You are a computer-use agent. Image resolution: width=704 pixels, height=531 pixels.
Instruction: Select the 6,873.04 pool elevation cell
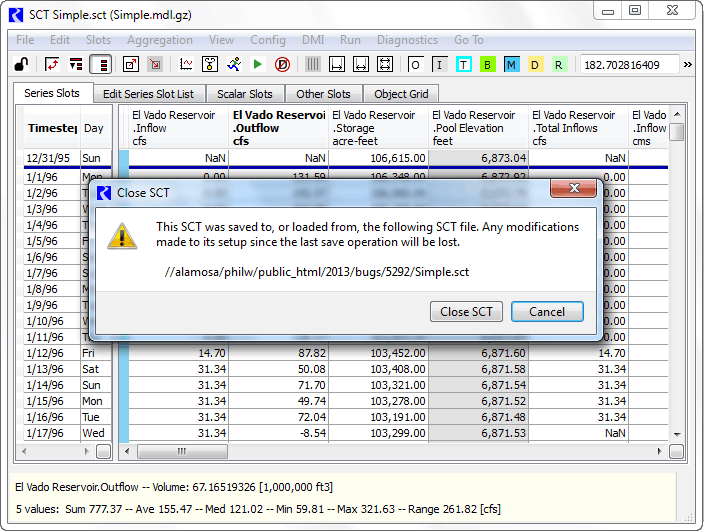479,158
